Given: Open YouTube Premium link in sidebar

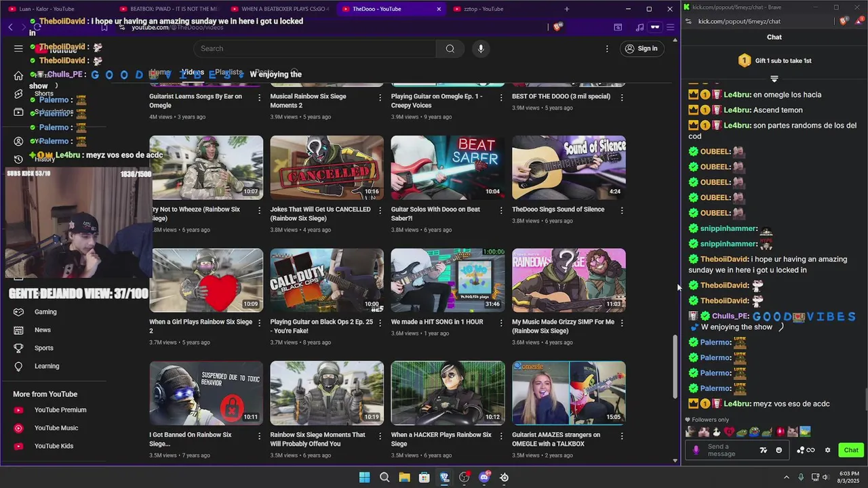Looking at the screenshot, I should pos(60,410).
